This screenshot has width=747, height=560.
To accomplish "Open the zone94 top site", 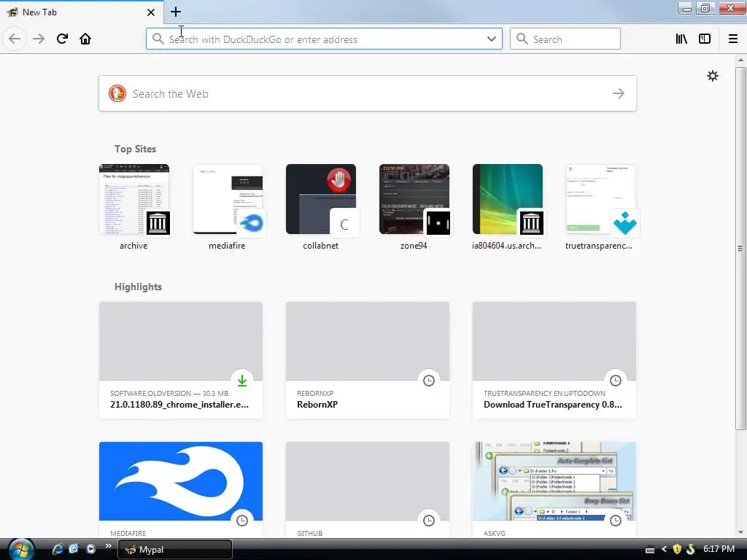I will pos(414,207).
